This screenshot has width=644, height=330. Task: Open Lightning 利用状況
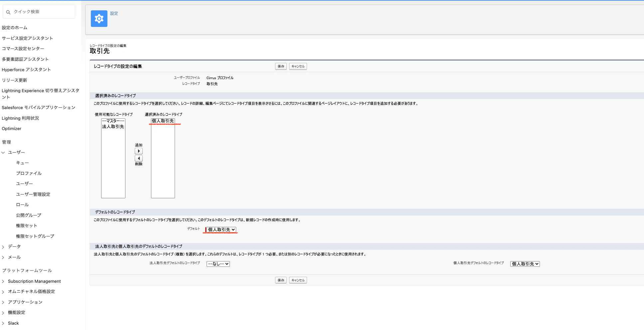point(20,118)
